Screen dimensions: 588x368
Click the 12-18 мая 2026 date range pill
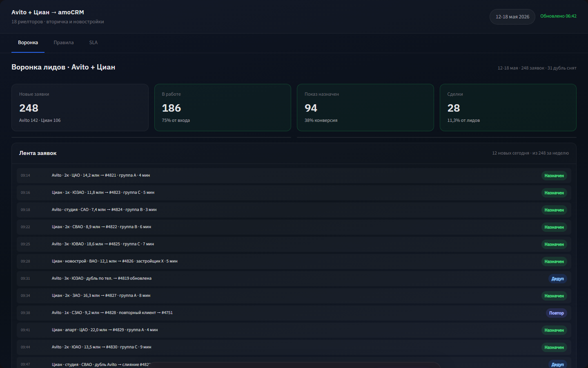512,17
